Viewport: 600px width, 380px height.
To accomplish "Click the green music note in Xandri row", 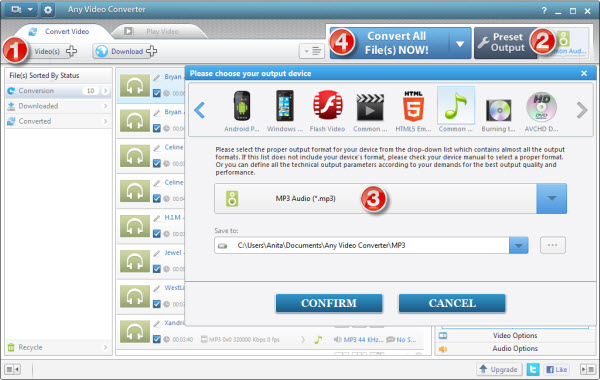I will tap(318, 339).
